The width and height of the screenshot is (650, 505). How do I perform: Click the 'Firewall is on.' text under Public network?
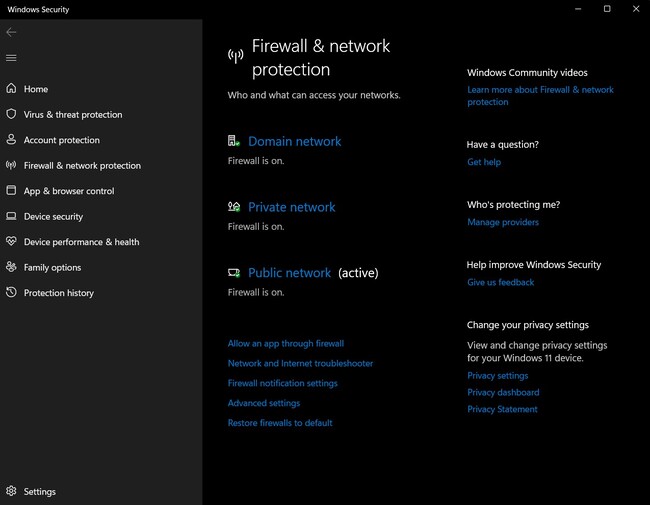(x=256, y=292)
